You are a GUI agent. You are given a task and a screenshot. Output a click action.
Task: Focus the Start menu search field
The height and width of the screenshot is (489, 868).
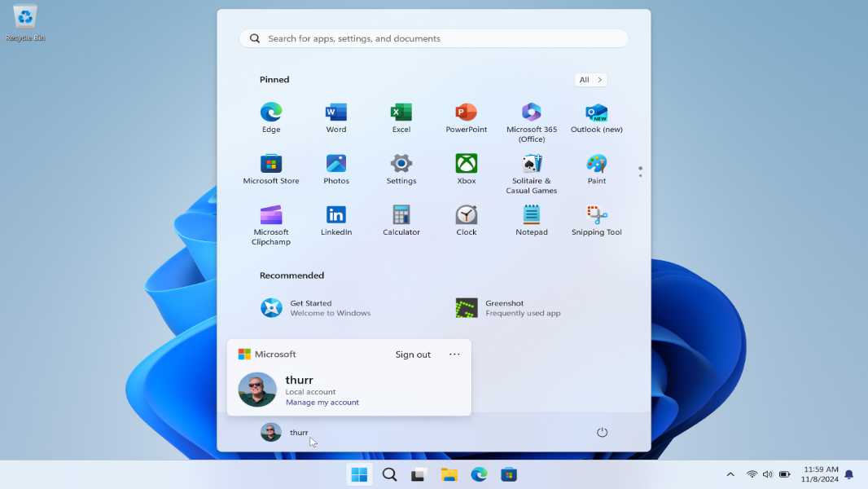point(433,38)
